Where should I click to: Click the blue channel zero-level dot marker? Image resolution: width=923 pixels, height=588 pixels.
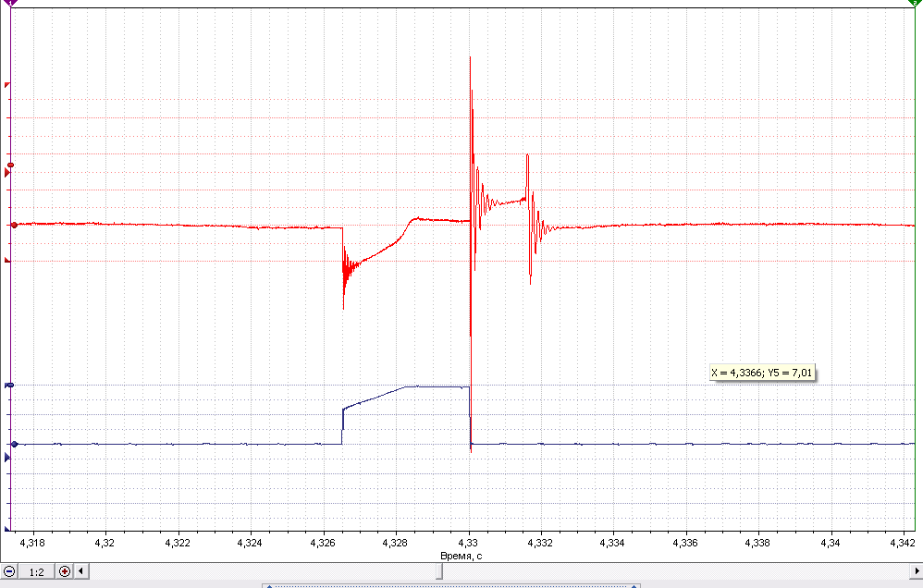[14, 445]
